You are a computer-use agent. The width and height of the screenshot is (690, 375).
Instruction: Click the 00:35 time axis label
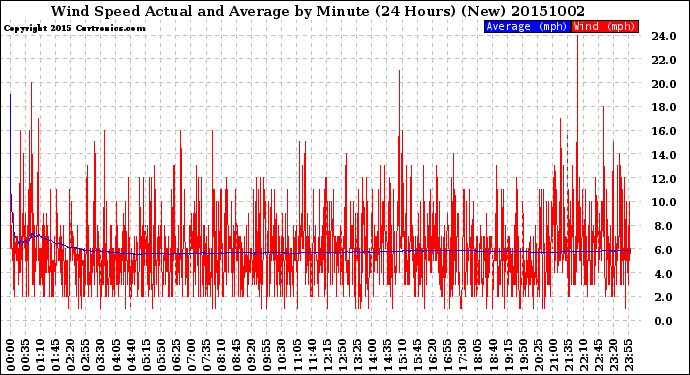pos(26,355)
